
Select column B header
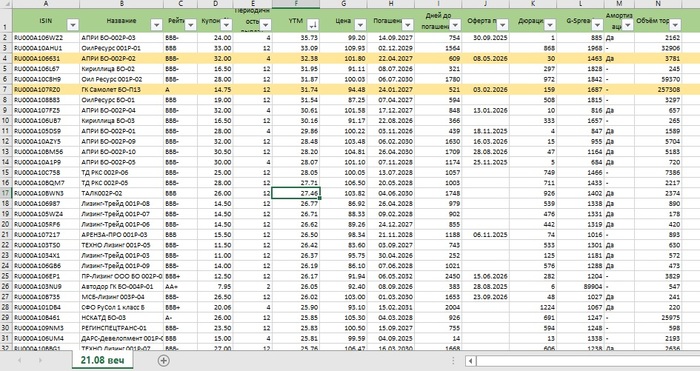pyautogui.click(x=121, y=4)
